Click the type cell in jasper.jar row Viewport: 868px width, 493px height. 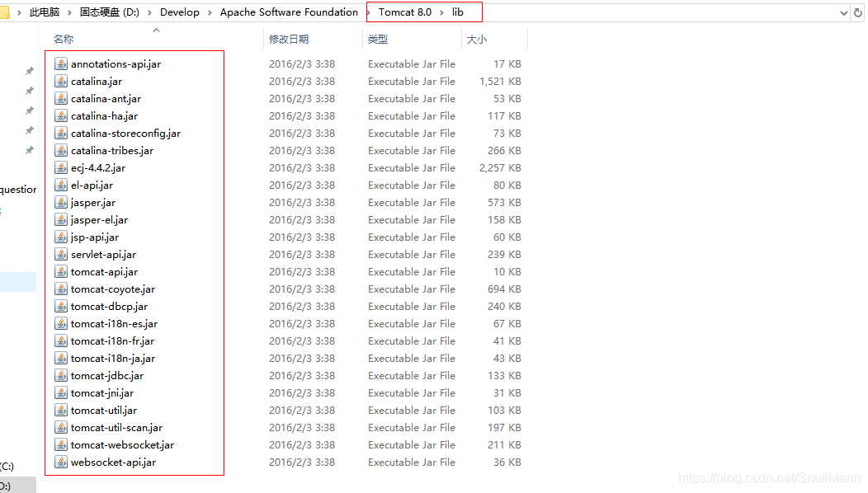[412, 203]
